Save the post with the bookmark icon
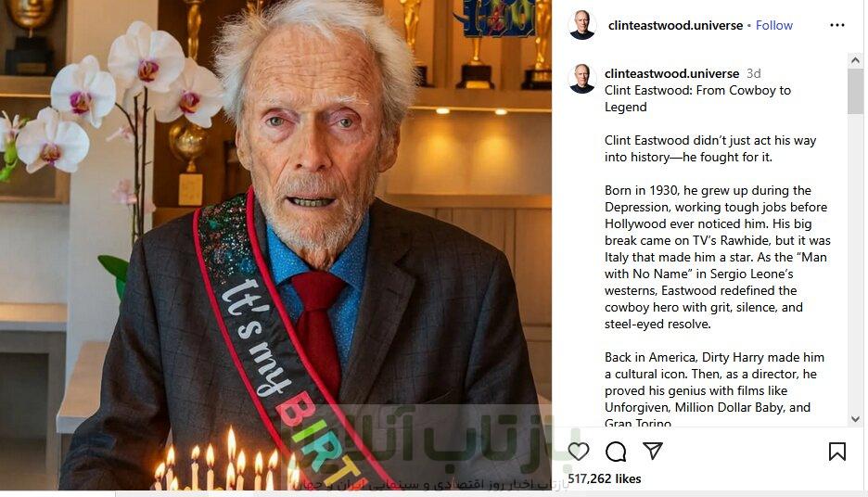Image resolution: width=868 pixels, height=497 pixels. coord(837,451)
